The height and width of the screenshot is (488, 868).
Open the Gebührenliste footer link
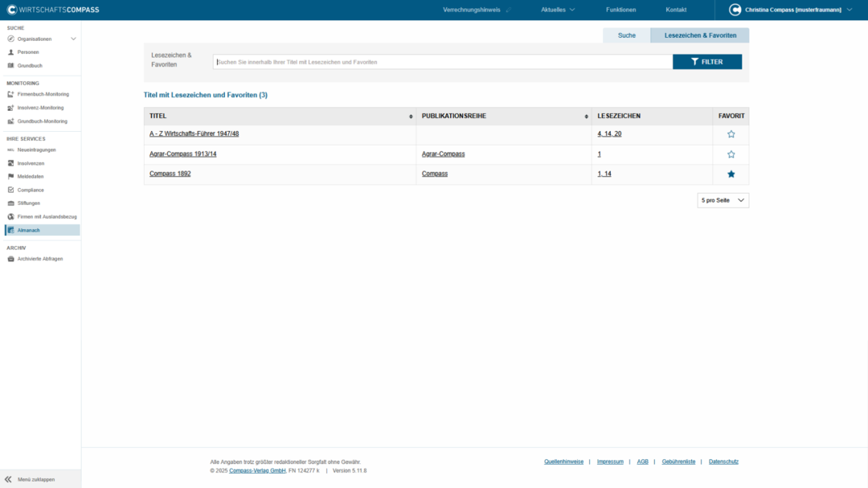tap(678, 461)
